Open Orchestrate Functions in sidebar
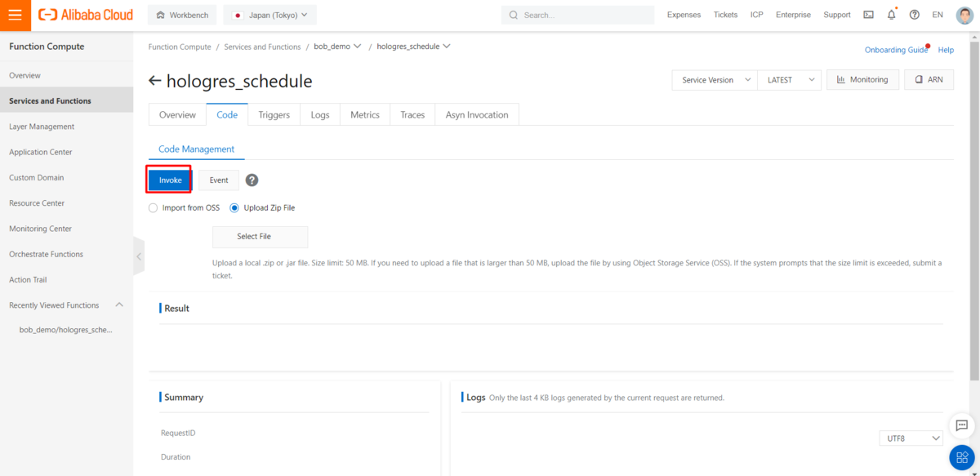The height and width of the screenshot is (476, 980). (66, 254)
